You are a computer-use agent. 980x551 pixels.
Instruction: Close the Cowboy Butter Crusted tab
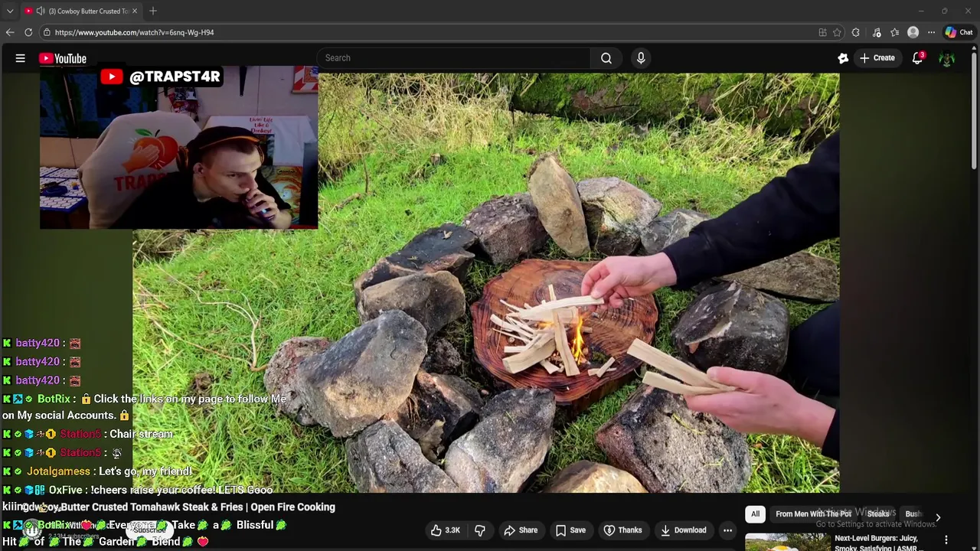(135, 11)
